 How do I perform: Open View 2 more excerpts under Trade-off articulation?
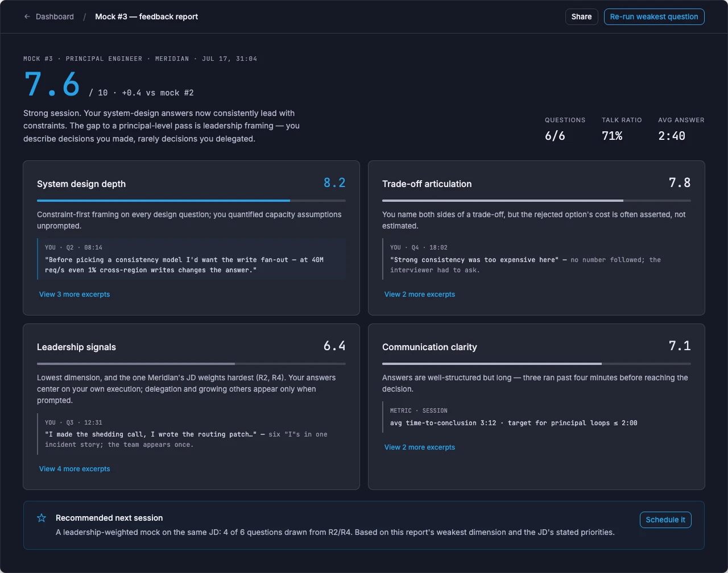point(420,294)
